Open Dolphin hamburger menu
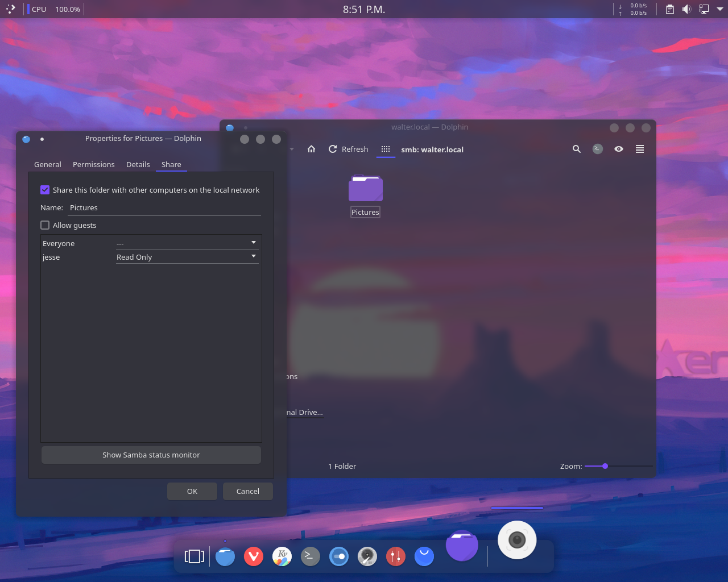728x582 pixels. click(640, 149)
